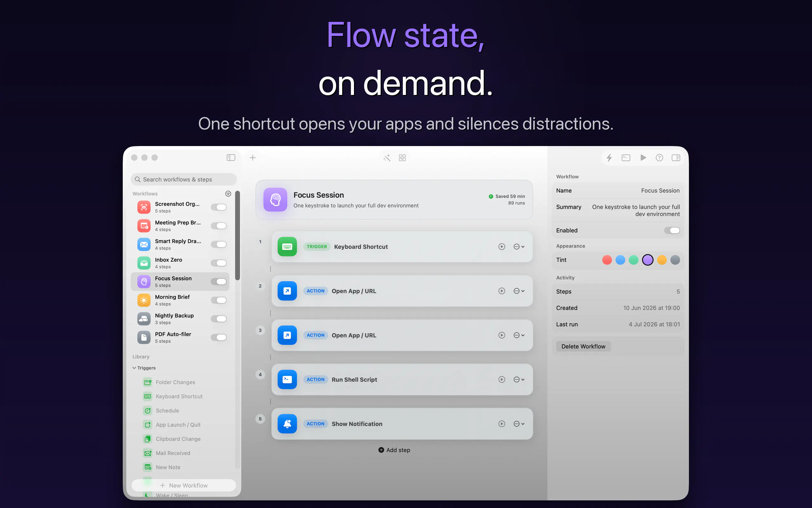The height and width of the screenshot is (508, 812).
Task: Run the Run Shell Script step
Action: coord(501,379)
